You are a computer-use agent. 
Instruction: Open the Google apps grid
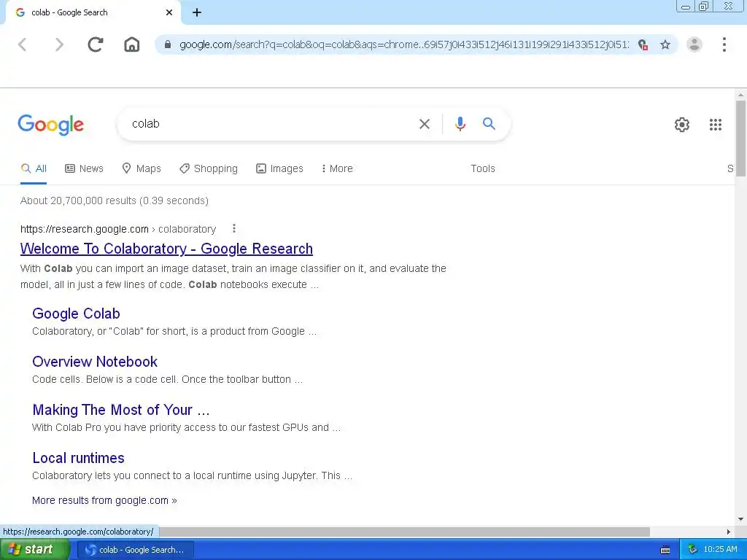point(716,125)
